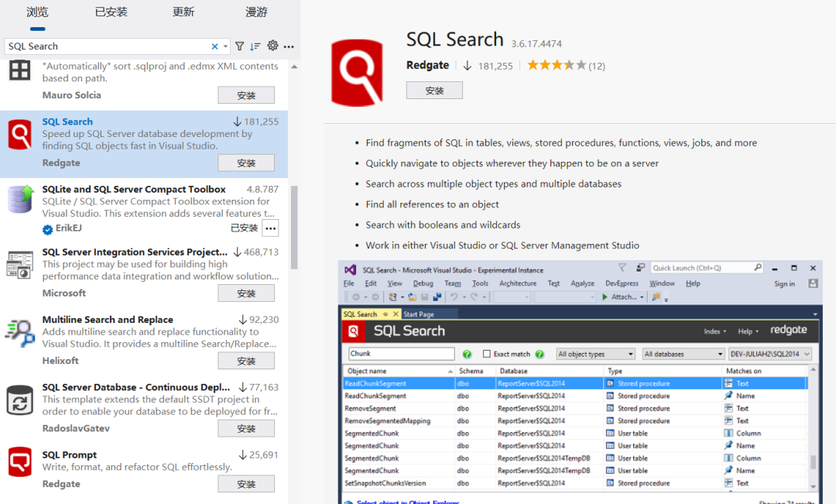Click the SQL Search red list icon
This screenshot has width=836, height=504.
coord(19,135)
